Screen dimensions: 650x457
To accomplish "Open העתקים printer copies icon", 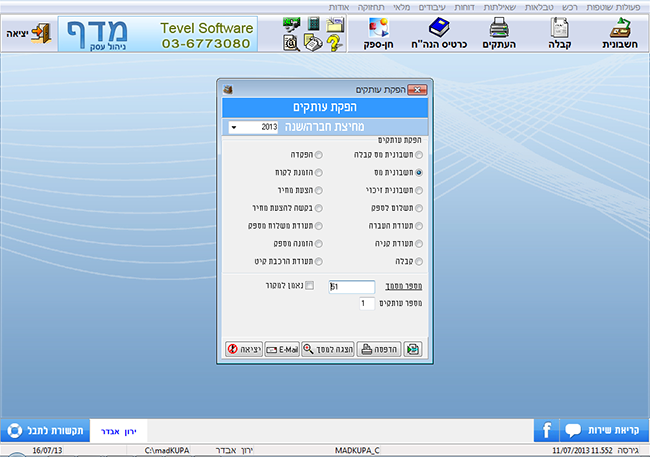I will (500, 33).
